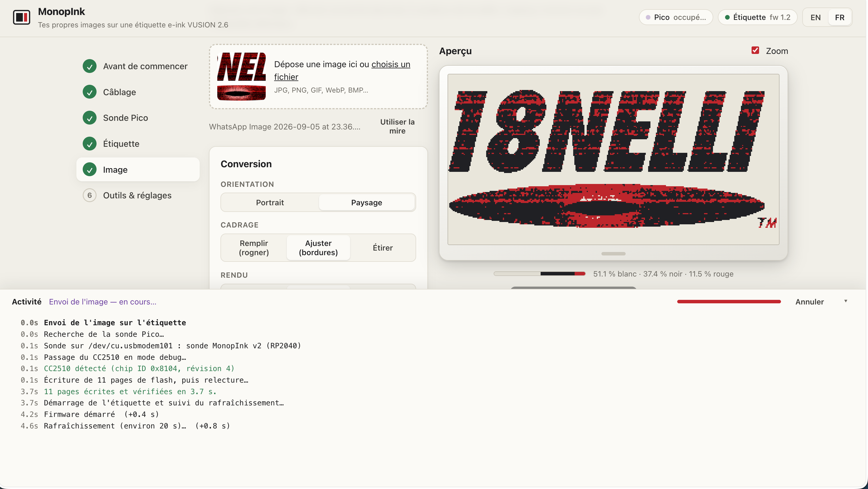Open the Image step

coord(138,170)
